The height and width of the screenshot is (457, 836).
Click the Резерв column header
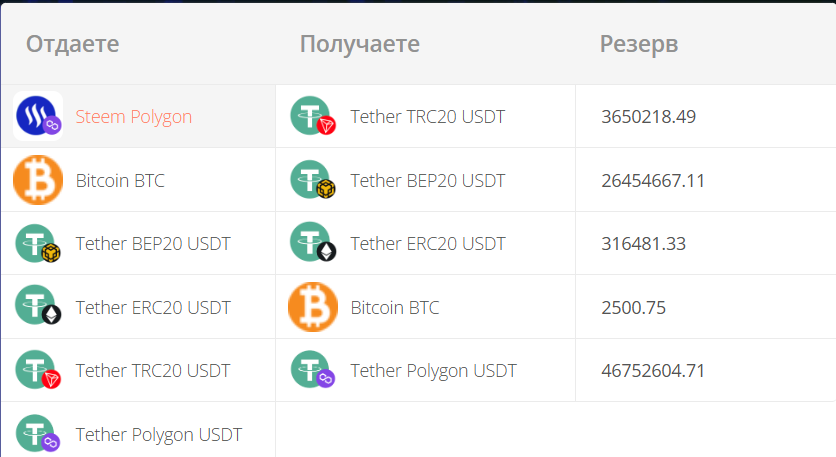coord(639,44)
